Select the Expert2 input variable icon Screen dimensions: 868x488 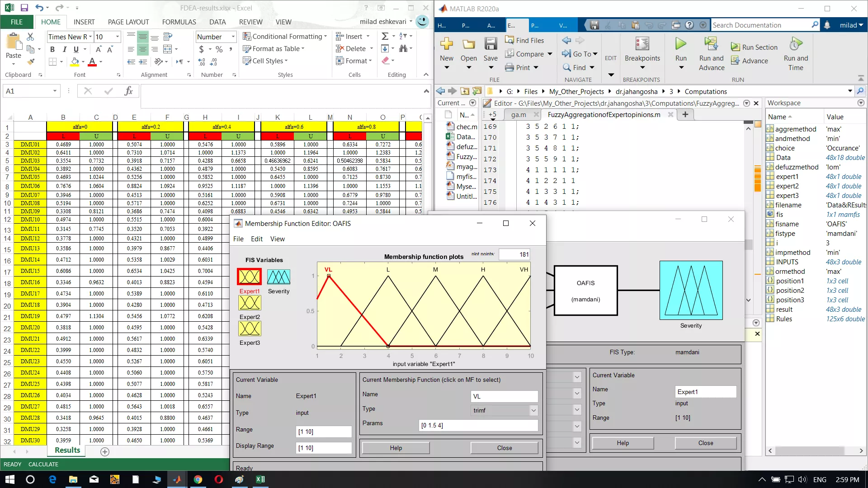coord(250,303)
